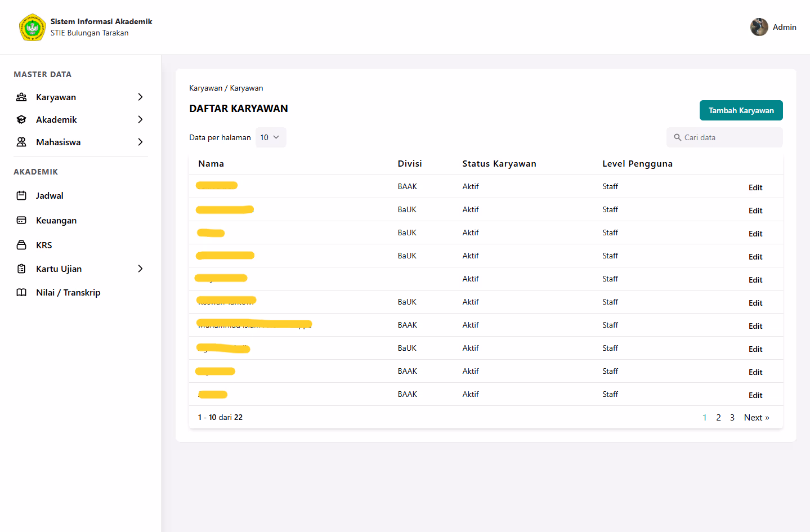Click the Karyawan people icon in sidebar

click(x=21, y=97)
